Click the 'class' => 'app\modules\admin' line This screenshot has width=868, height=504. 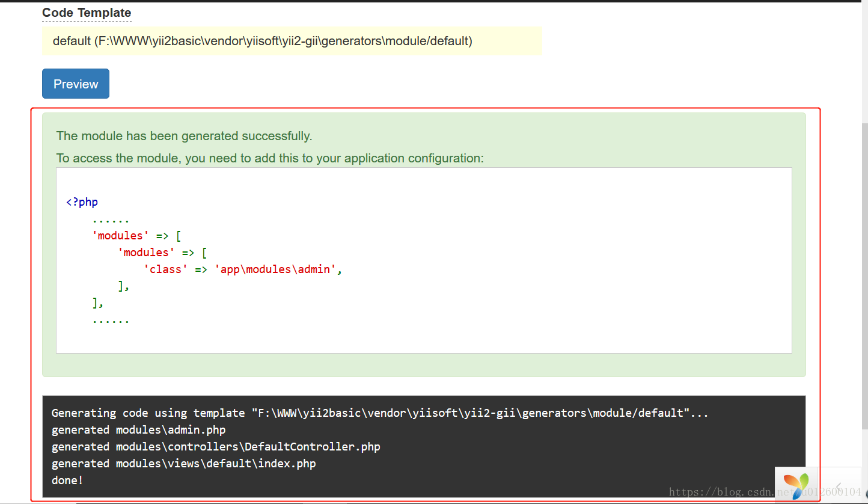pyautogui.click(x=243, y=269)
